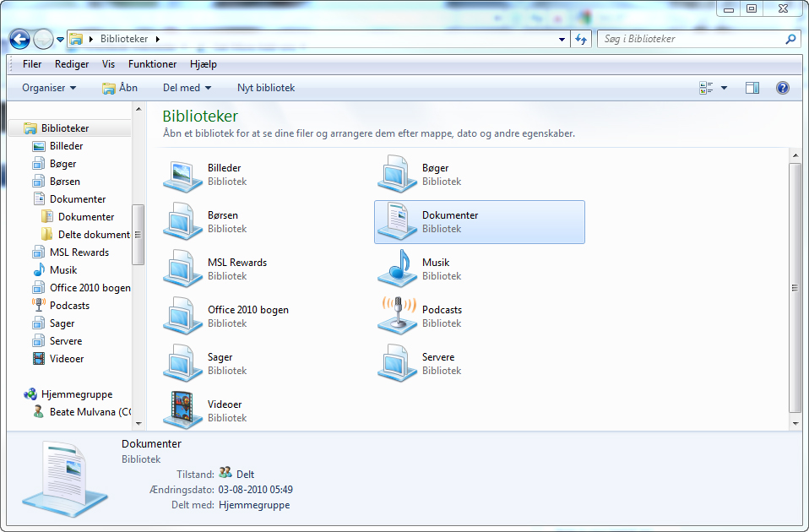
Task: Click the search box Søg i Biblioteker
Action: (691, 39)
